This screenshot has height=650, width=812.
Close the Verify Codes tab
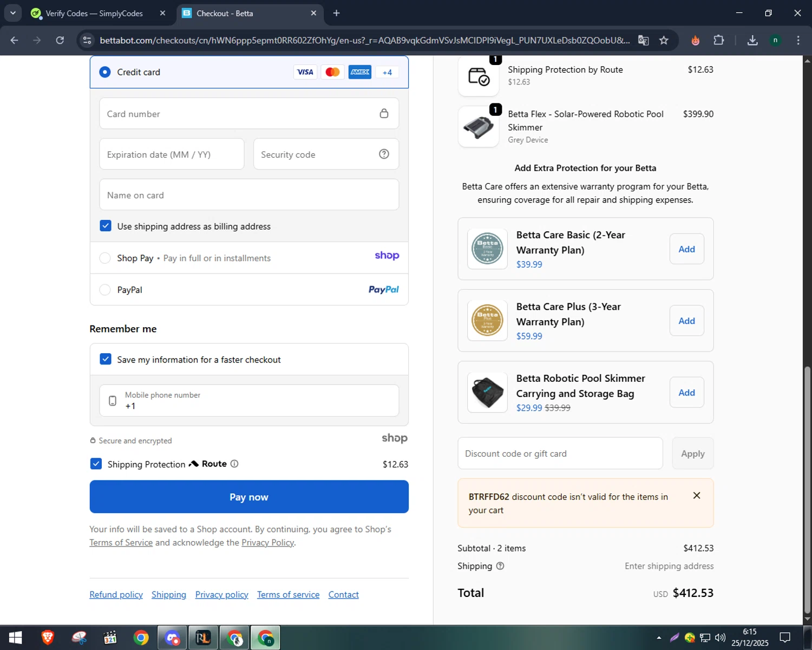(x=162, y=13)
